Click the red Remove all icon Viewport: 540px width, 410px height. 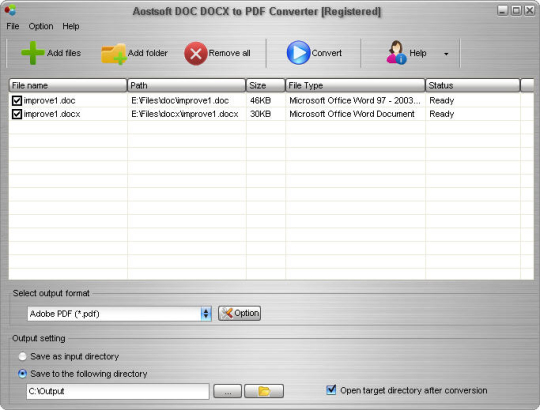[x=196, y=53]
